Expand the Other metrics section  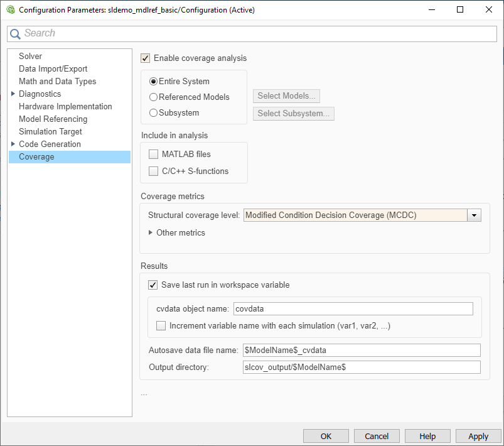pyautogui.click(x=151, y=232)
